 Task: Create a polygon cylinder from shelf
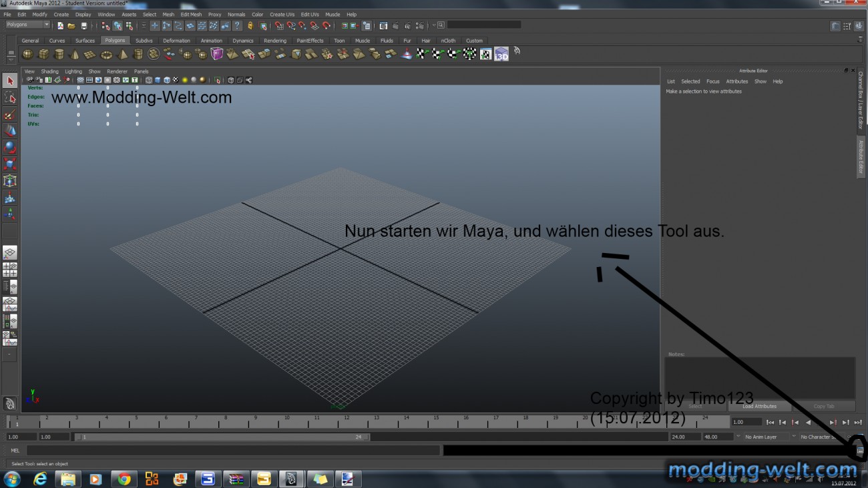(59, 54)
